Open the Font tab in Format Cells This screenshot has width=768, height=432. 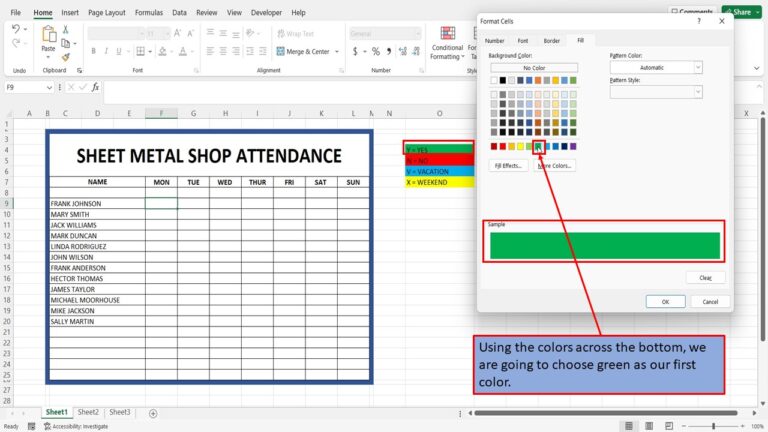(523, 41)
